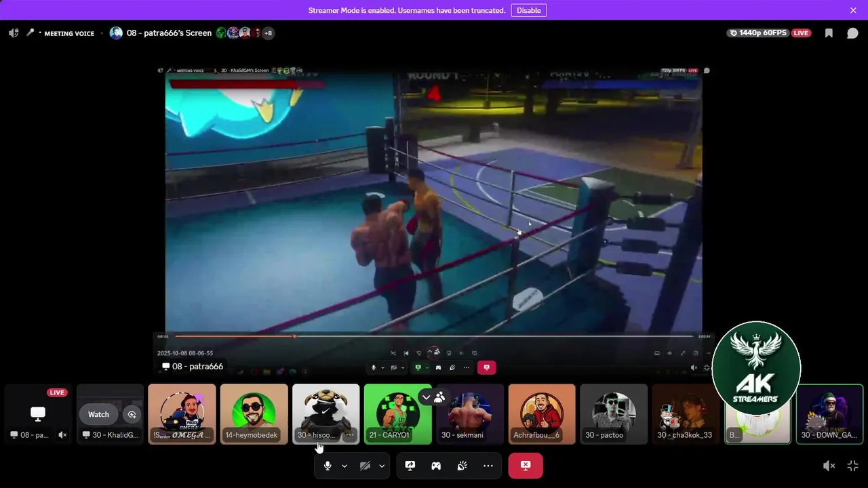868x488 pixels.
Task: Select the Achrafbou__6 participant tile
Action: pos(542,414)
